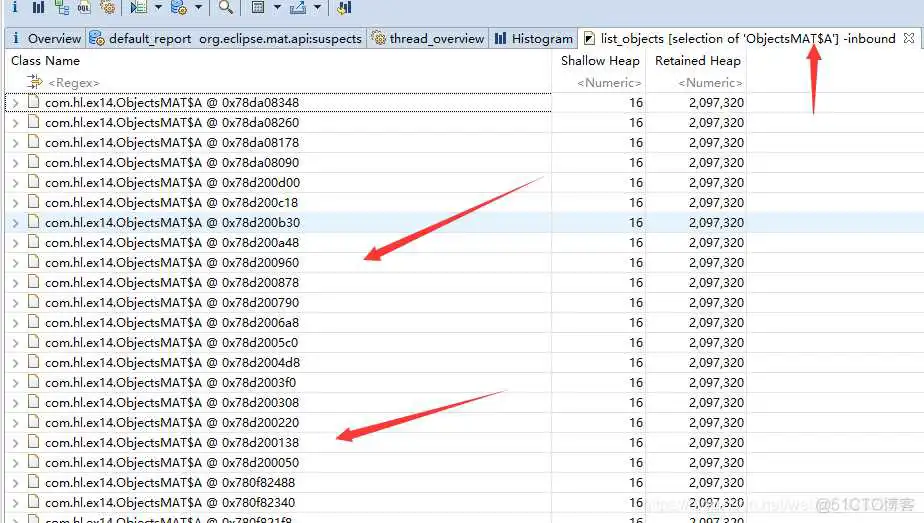The width and height of the screenshot is (924, 523).
Task: Click the thread overview gear icon in toolbar
Action: click(x=107, y=7)
